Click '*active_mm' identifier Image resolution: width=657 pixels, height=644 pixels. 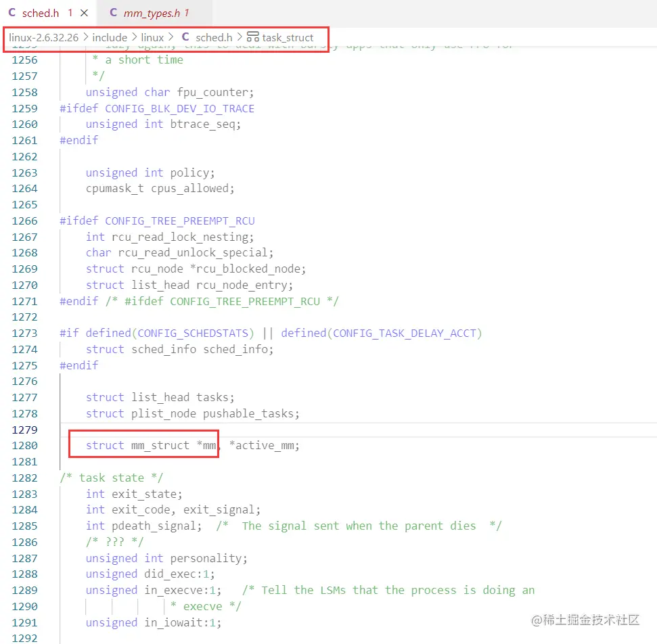(261, 445)
